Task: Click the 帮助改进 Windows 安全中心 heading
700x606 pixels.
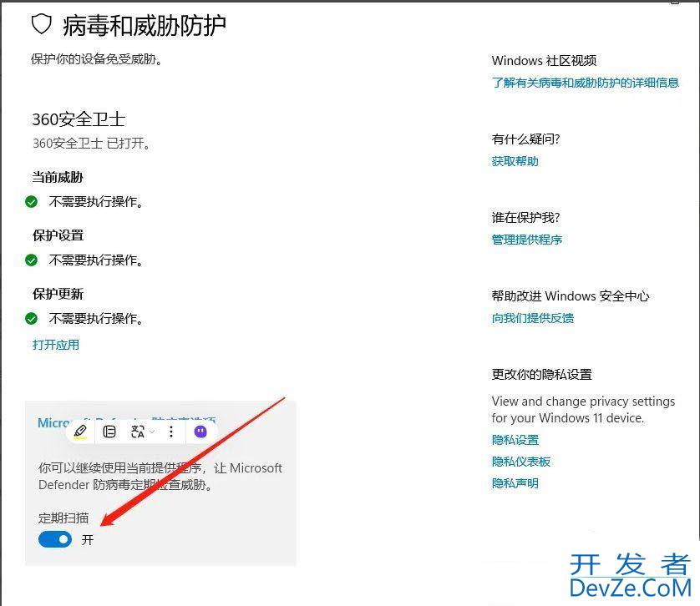Action: click(x=571, y=295)
